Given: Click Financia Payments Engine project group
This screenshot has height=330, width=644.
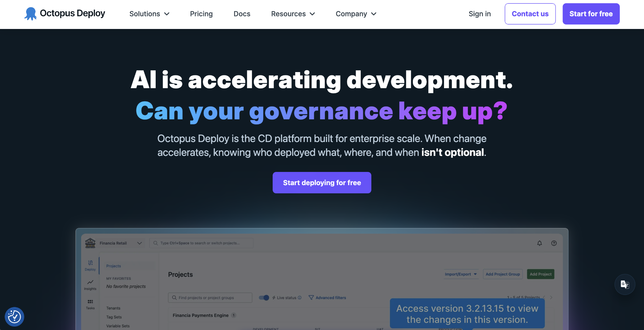Looking at the screenshot, I should click(x=201, y=315).
